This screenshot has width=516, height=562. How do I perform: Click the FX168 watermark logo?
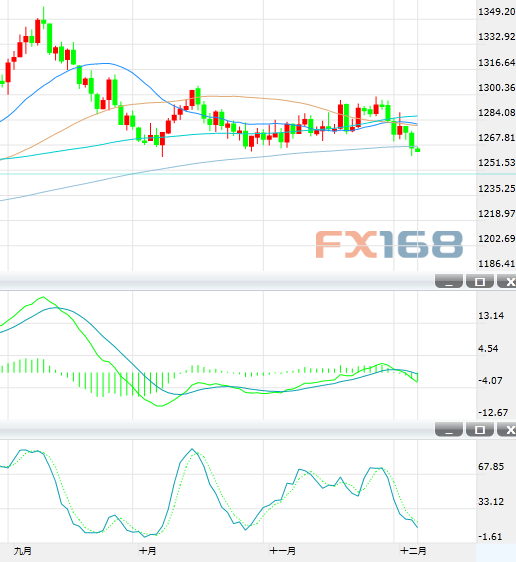pos(389,244)
